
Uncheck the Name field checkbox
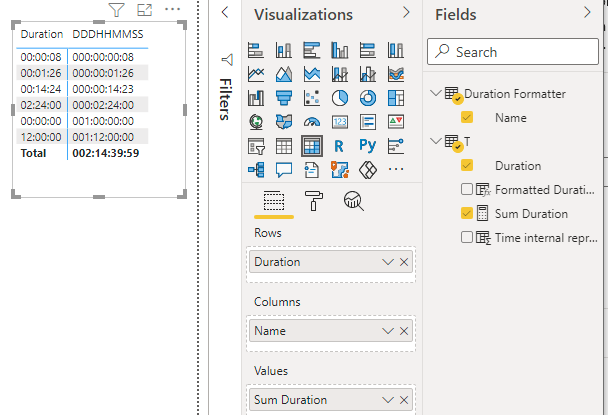[467, 117]
